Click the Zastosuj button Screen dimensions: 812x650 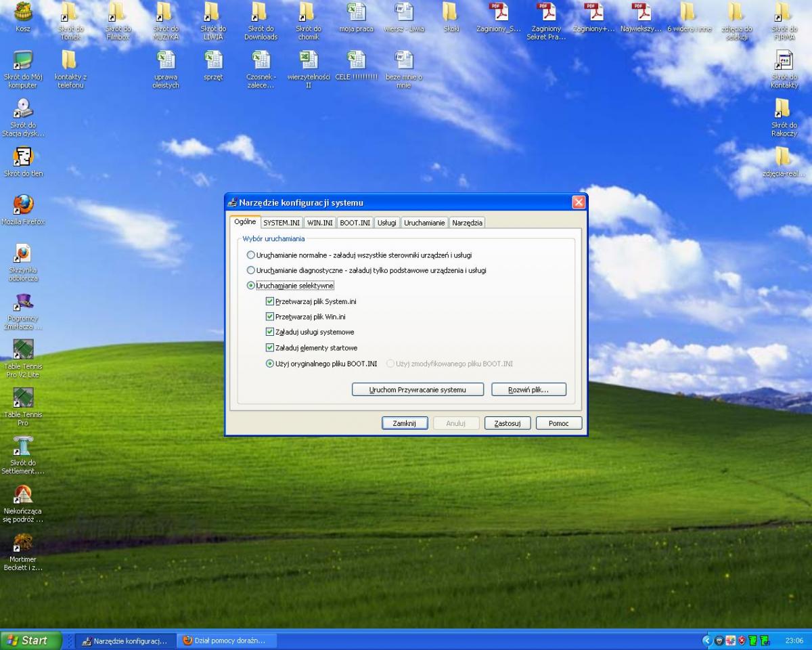[507, 423]
